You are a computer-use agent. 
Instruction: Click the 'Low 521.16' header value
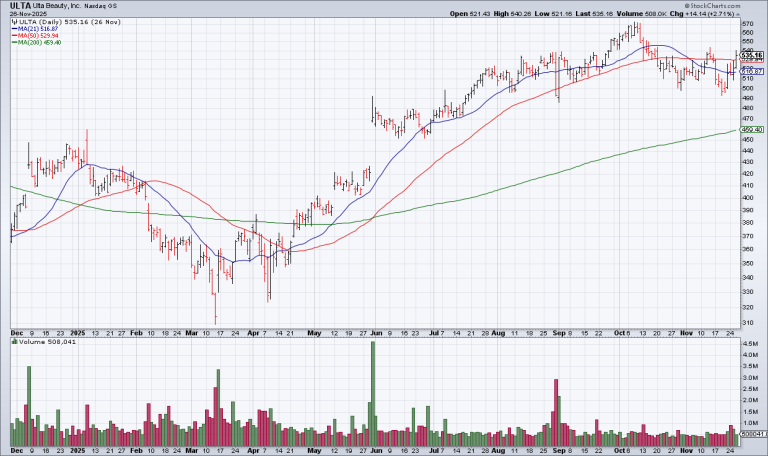[x=553, y=14]
